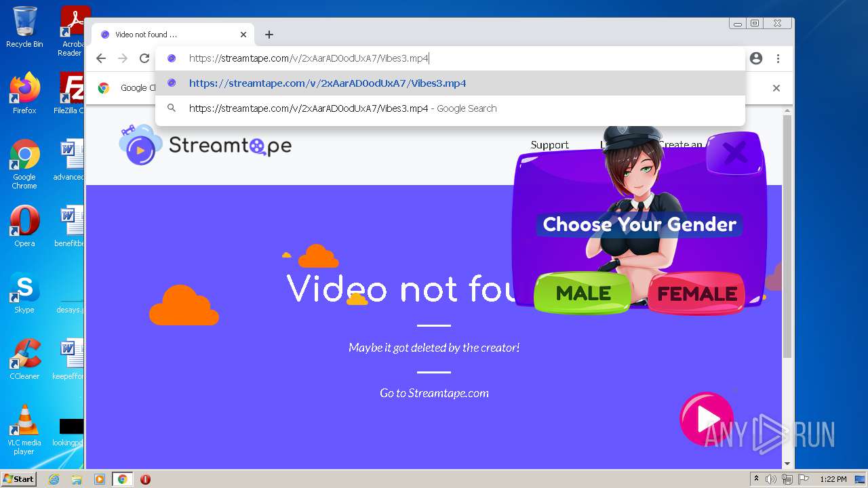Click the page vertical scrollbar thumb
The image size is (868, 488).
pos(787,237)
